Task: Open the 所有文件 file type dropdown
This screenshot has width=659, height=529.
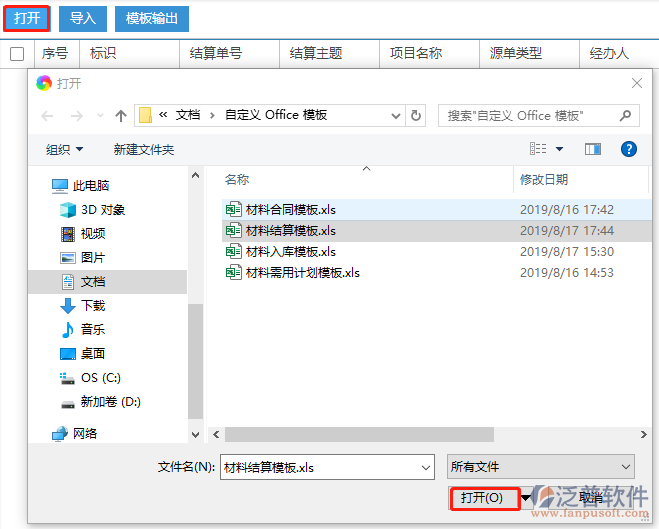Action: tap(541, 467)
